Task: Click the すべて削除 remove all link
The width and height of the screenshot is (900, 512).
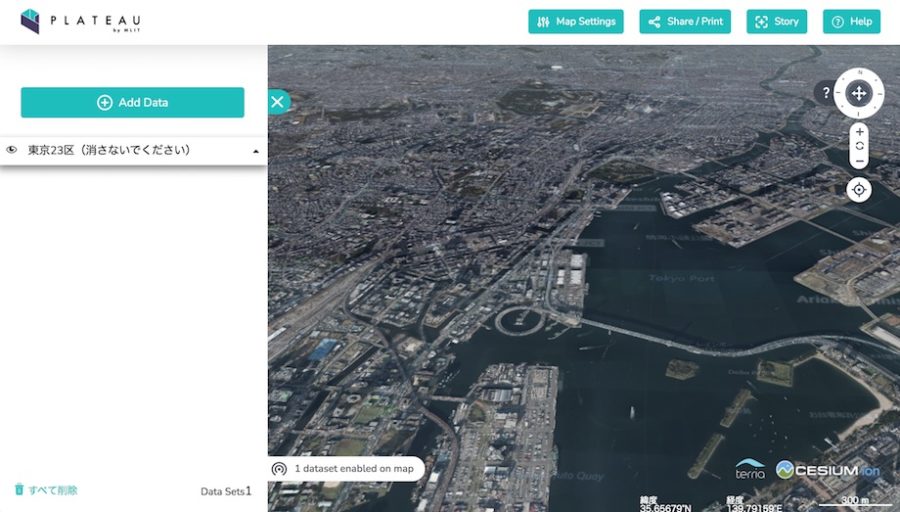Action: [x=46, y=490]
